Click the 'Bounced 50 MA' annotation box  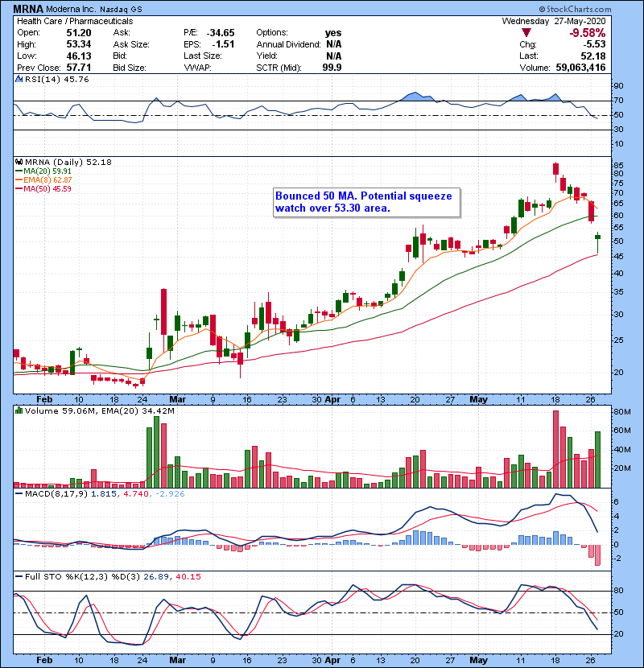[x=366, y=202]
